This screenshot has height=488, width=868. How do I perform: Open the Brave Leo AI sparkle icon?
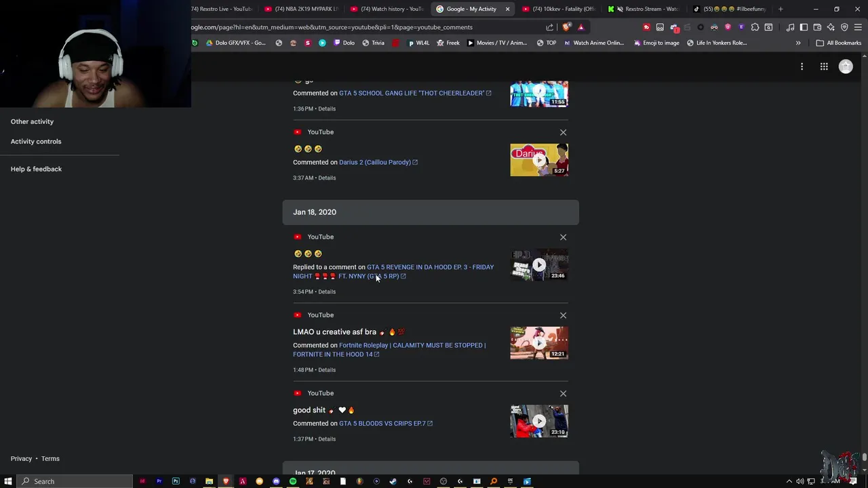click(831, 27)
